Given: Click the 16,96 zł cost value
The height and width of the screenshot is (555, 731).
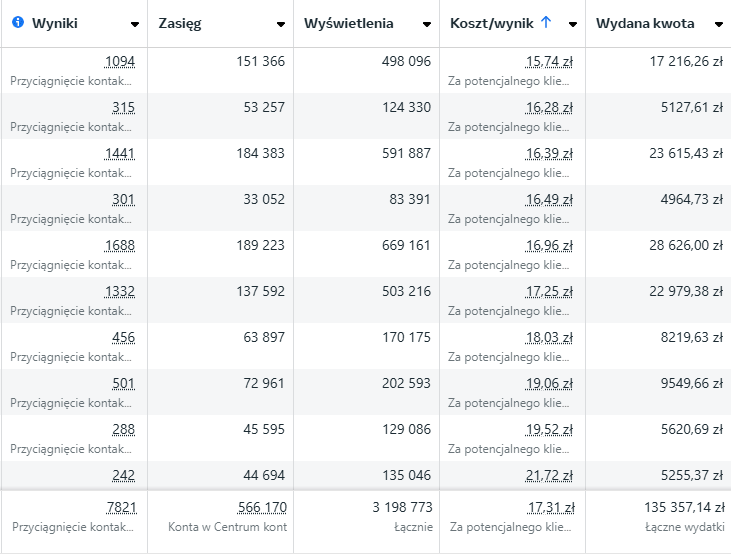Looking at the screenshot, I should point(549,246).
